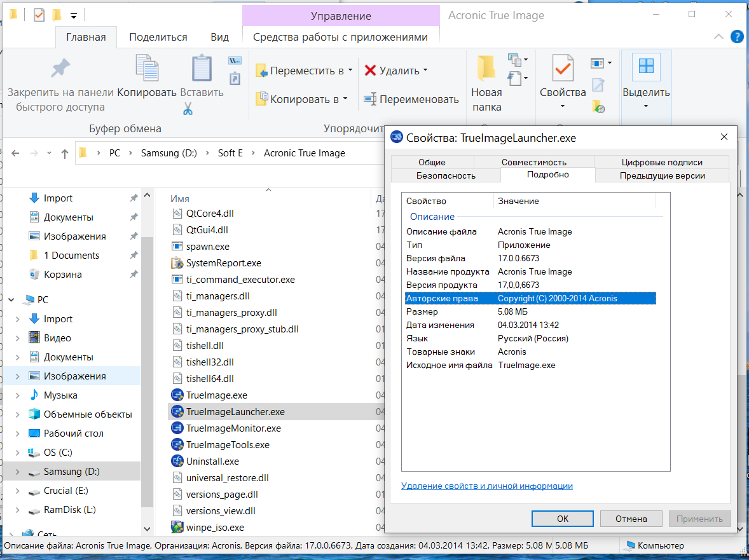Click the back arrow in navigation bar
The width and height of the screenshot is (749, 560).
click(x=16, y=153)
